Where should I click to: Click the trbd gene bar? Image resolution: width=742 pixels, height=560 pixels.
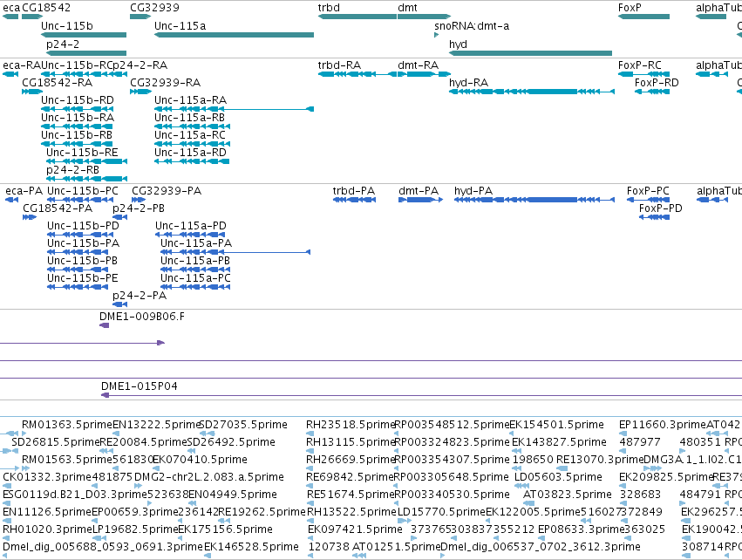[x=357, y=17]
